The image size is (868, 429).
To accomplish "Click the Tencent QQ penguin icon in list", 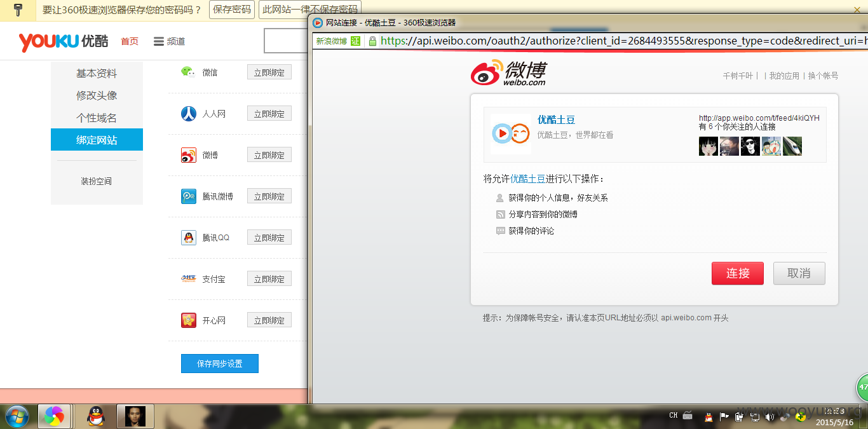I will click(x=189, y=238).
